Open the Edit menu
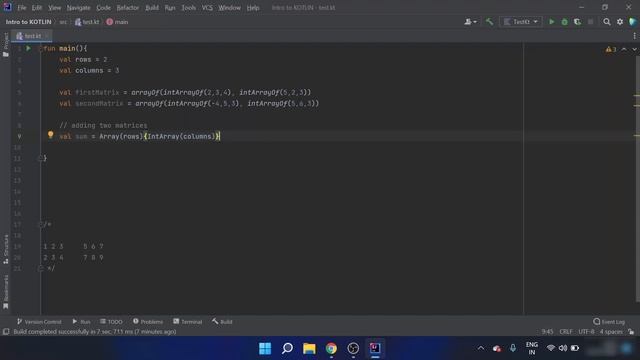 (37, 8)
